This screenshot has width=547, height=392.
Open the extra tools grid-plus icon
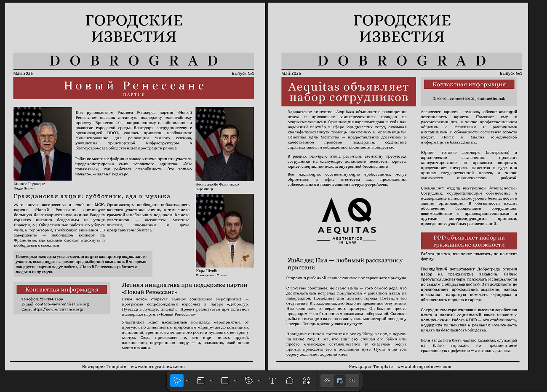coord(306,381)
